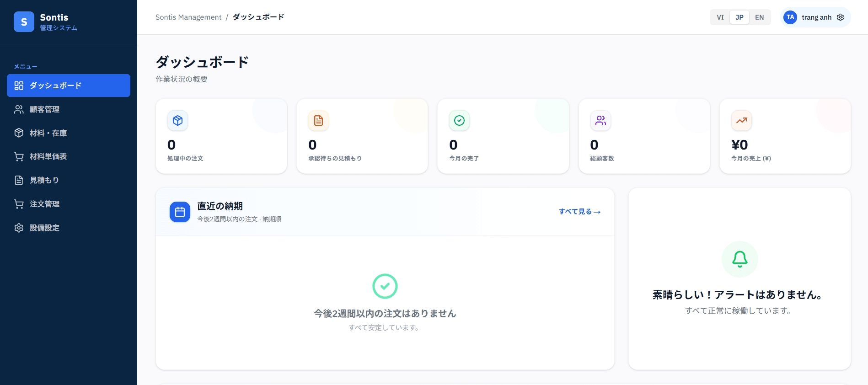Click the orange document icon on 承認待ち card
This screenshot has width=868, height=385.
[x=319, y=121]
